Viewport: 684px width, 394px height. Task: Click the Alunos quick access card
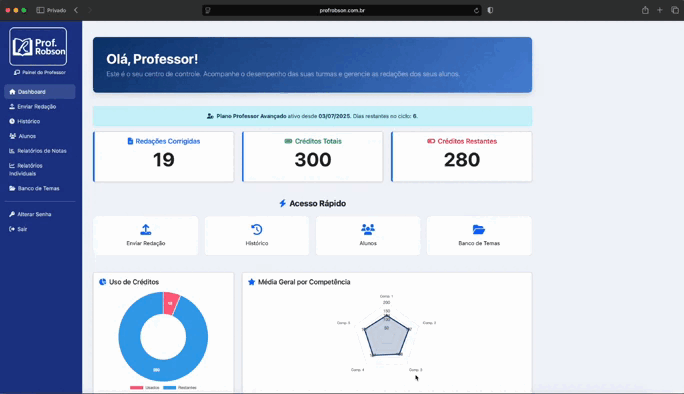pyautogui.click(x=368, y=236)
